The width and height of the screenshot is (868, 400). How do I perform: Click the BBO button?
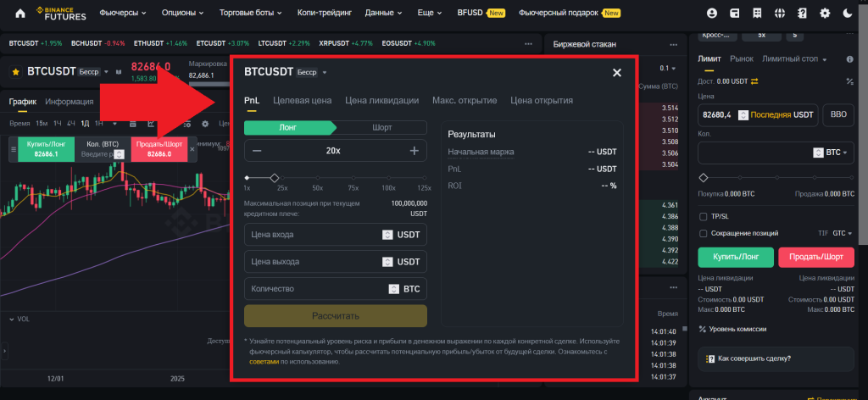pos(838,115)
